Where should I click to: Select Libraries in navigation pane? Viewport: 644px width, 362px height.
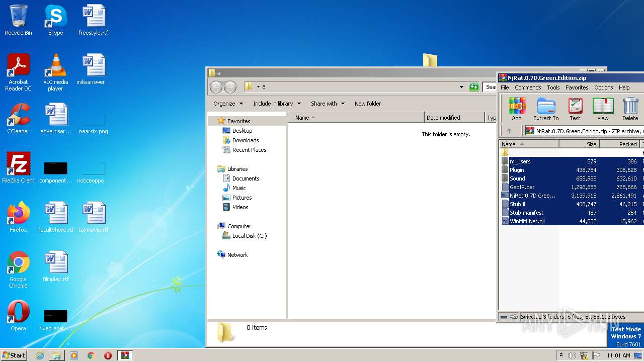(237, 169)
